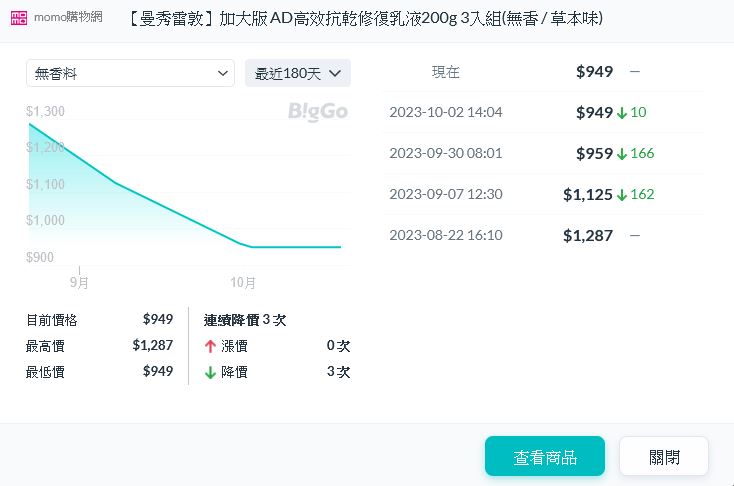
Task: Click the 查看商品 button
Action: pyautogui.click(x=544, y=457)
